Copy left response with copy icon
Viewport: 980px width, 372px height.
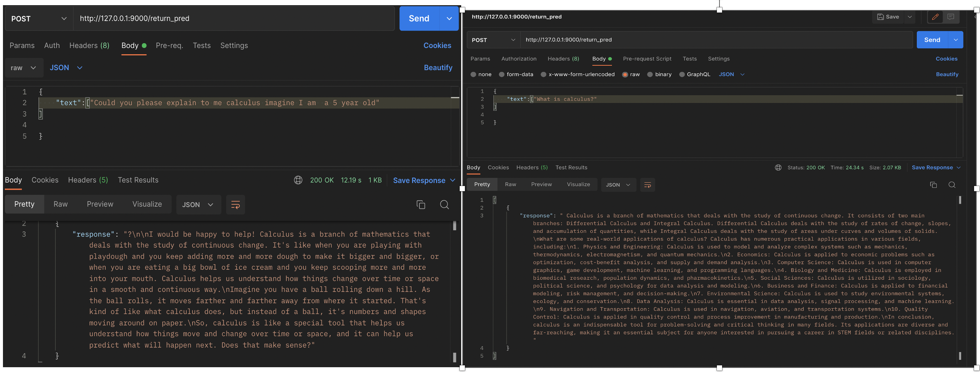tap(421, 204)
